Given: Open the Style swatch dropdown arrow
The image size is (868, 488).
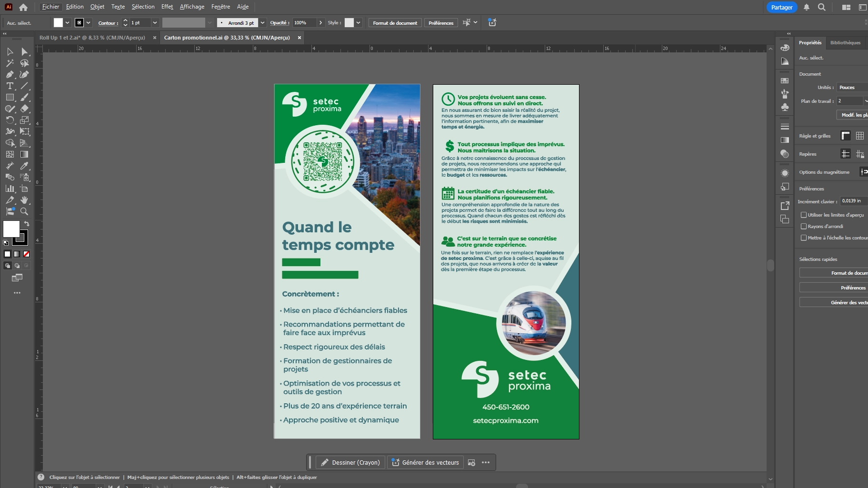Looking at the screenshot, I should click(x=358, y=23).
